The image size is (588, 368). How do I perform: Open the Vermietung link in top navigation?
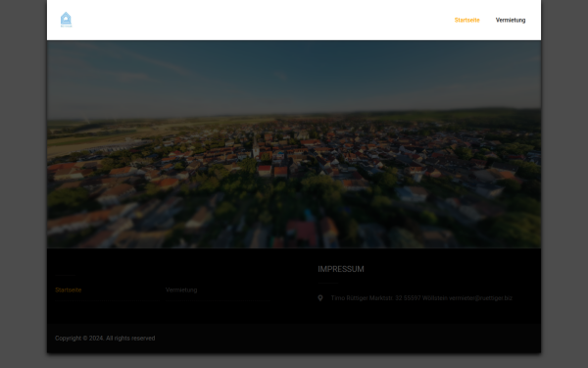(511, 21)
